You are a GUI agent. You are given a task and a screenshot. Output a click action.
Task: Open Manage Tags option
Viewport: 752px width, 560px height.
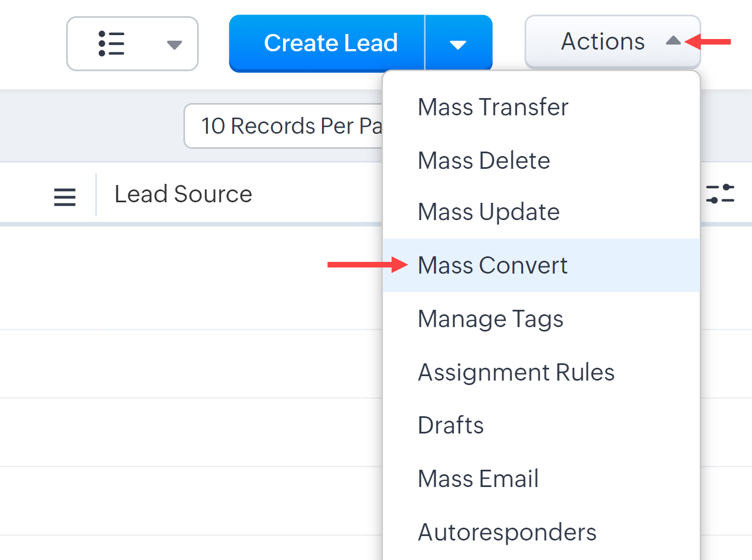coord(490,319)
